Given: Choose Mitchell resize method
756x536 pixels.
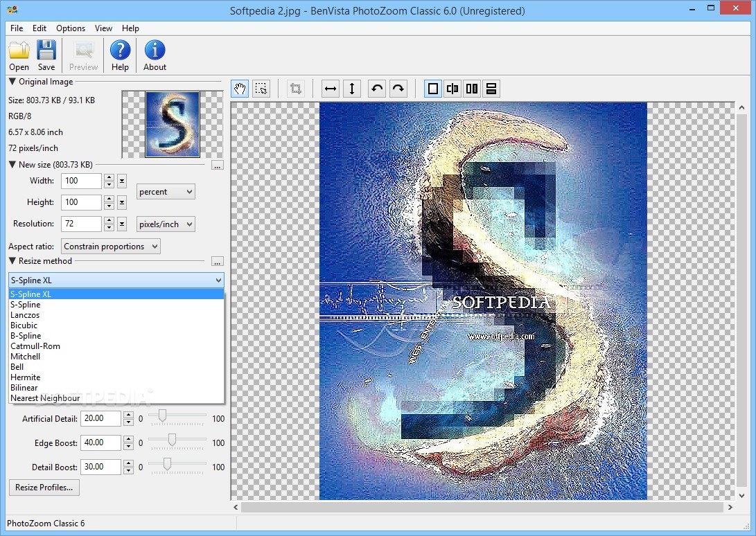Looking at the screenshot, I should coord(116,357).
